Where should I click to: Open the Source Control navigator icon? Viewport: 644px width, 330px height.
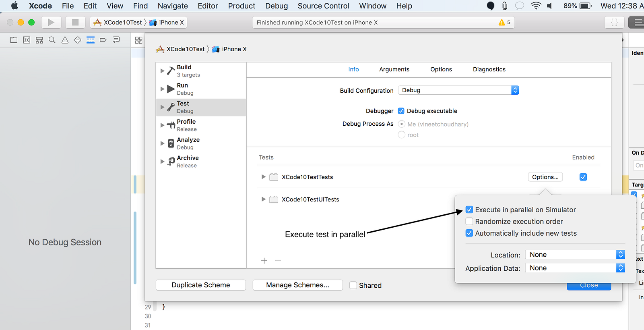(27, 40)
